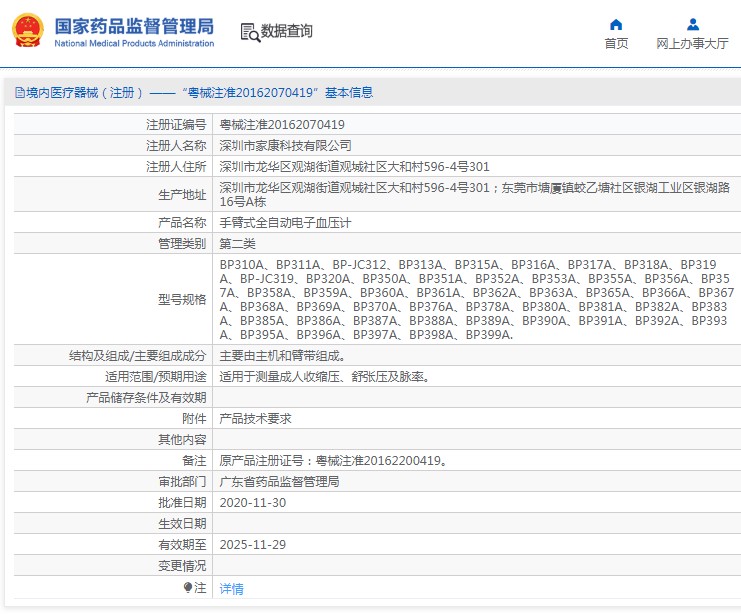Click the 注册证编号 row label

pyautogui.click(x=176, y=125)
